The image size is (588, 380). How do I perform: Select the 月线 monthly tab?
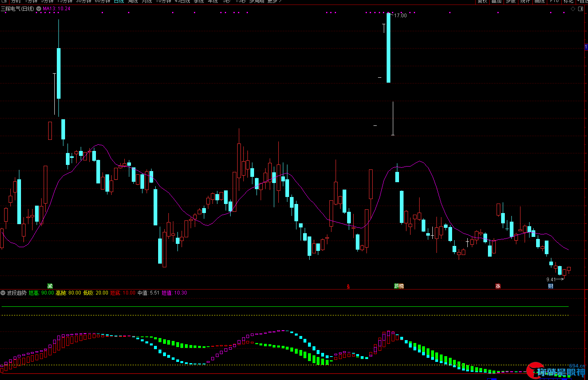coord(147,1)
